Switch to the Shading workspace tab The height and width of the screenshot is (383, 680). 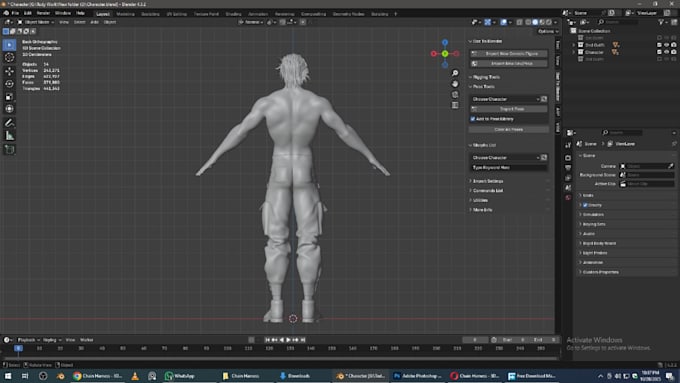coord(233,14)
